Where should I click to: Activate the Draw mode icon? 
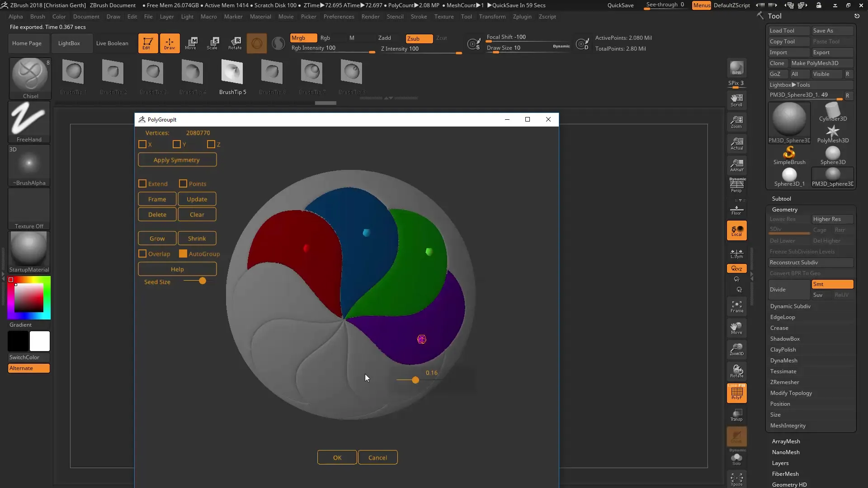pos(170,43)
